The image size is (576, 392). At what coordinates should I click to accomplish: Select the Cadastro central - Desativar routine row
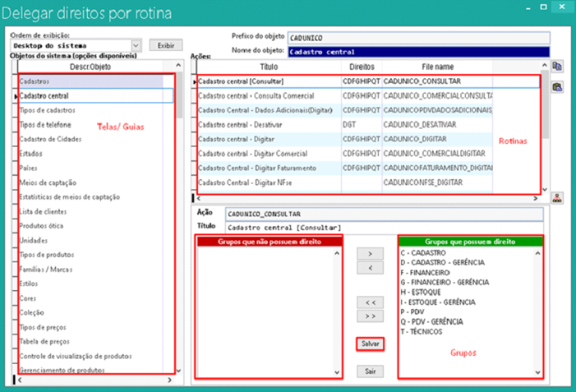coord(237,124)
